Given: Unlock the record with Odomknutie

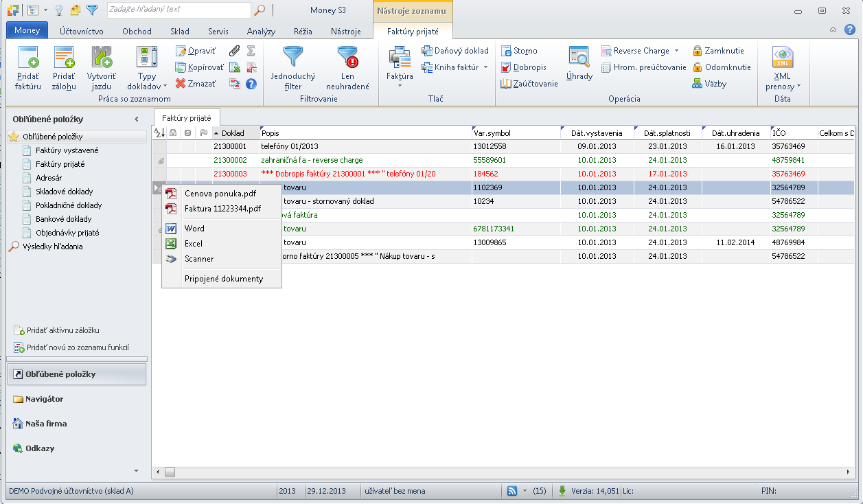Looking at the screenshot, I should pyautogui.click(x=722, y=67).
